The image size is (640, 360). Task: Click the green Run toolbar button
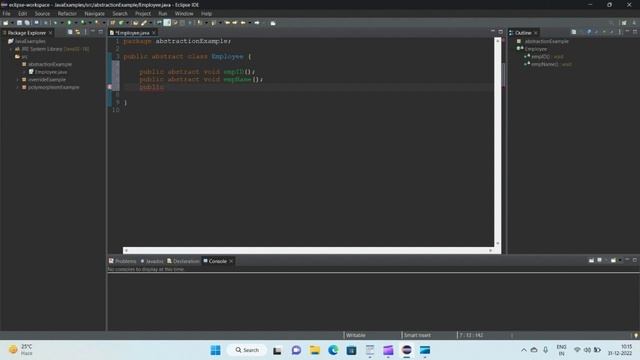(69, 23)
